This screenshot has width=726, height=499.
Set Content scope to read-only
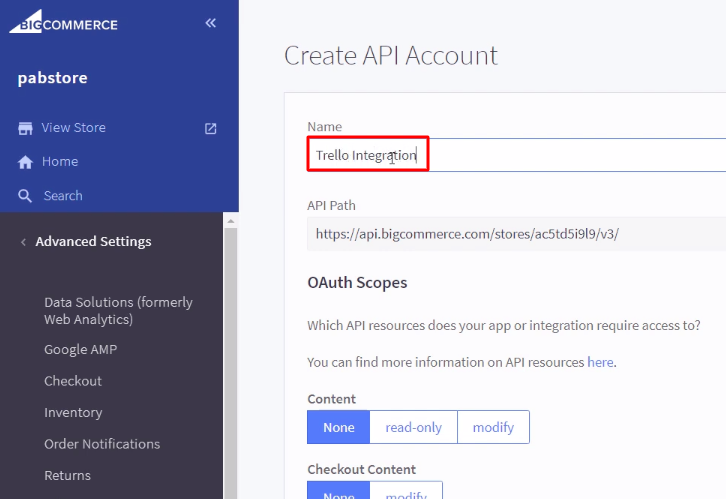click(x=413, y=427)
